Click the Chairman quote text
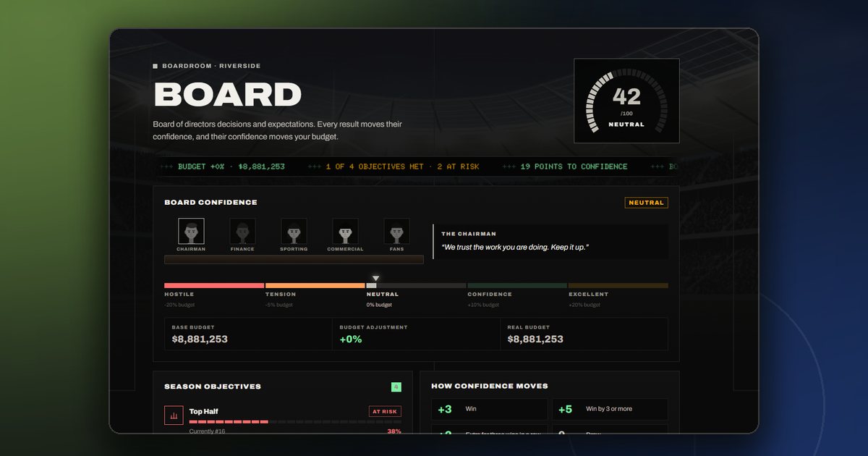 tap(515, 248)
